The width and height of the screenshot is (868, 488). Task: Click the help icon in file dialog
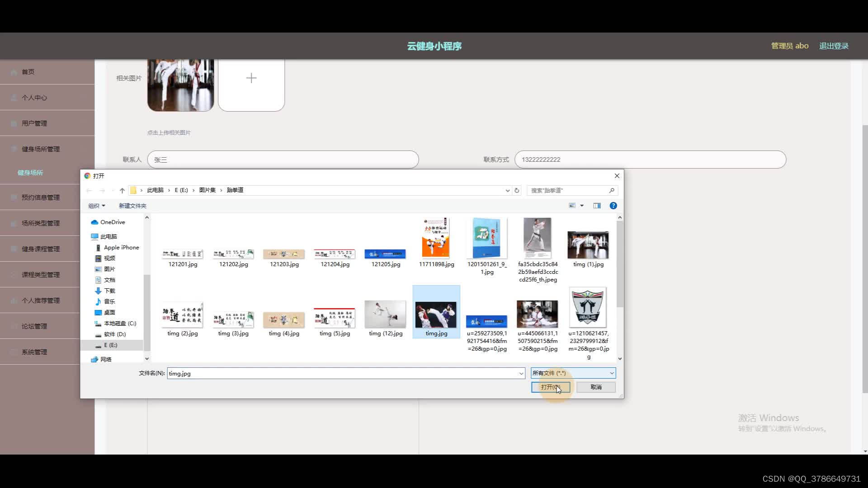[x=613, y=206]
